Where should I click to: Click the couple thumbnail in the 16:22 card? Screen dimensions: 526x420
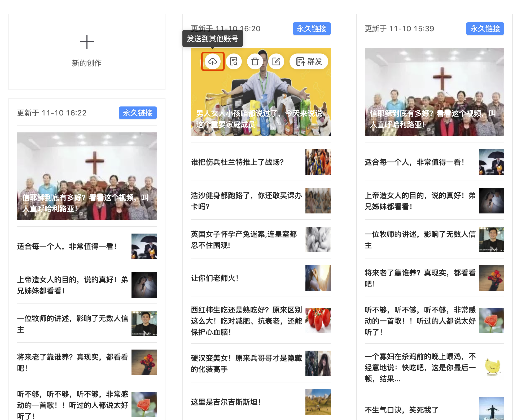pyautogui.click(x=144, y=285)
